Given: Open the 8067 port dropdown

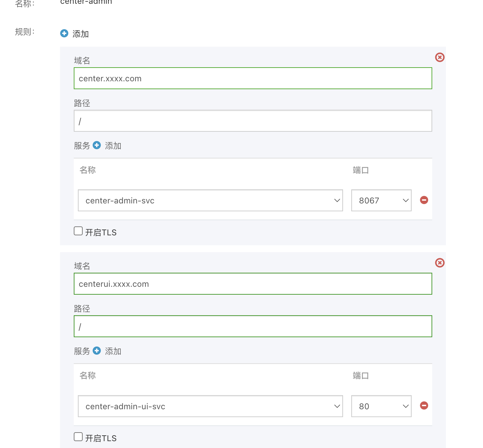Looking at the screenshot, I should tap(381, 200).
